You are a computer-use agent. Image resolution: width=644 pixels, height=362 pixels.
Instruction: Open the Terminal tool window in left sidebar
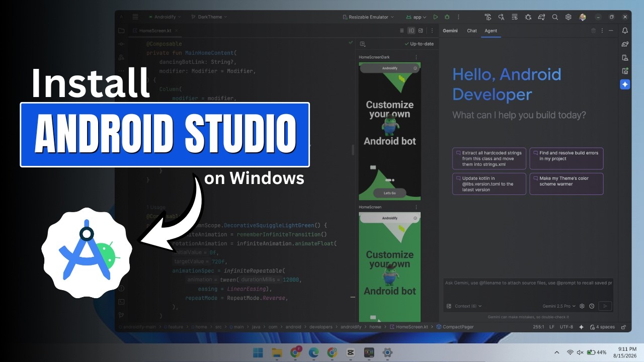(121, 302)
